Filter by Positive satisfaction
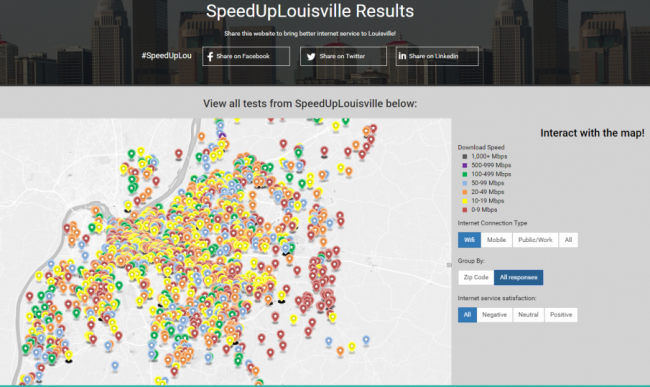 pos(561,314)
